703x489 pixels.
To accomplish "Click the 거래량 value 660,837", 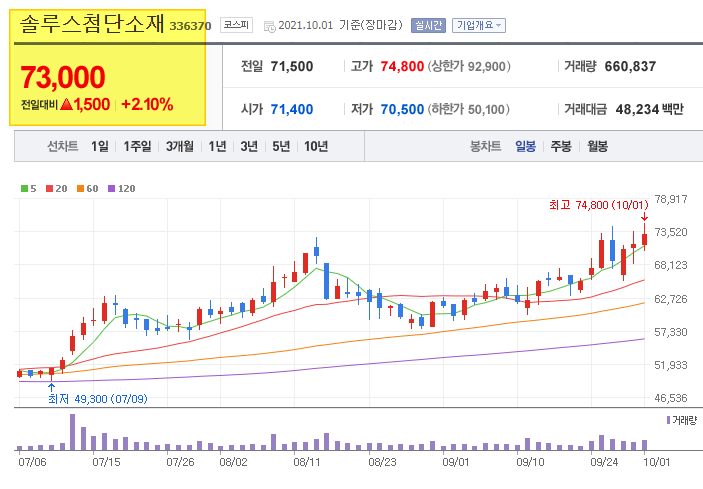I will click(630, 66).
